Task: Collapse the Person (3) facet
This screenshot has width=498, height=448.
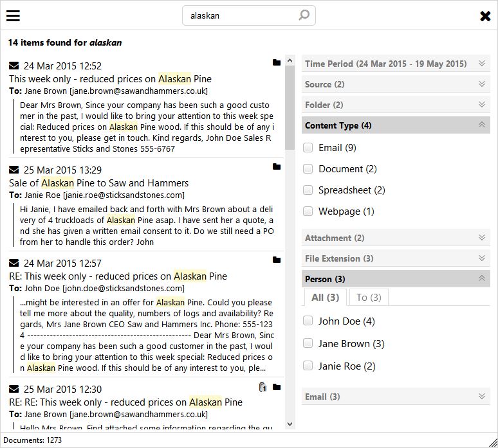Action: point(396,279)
